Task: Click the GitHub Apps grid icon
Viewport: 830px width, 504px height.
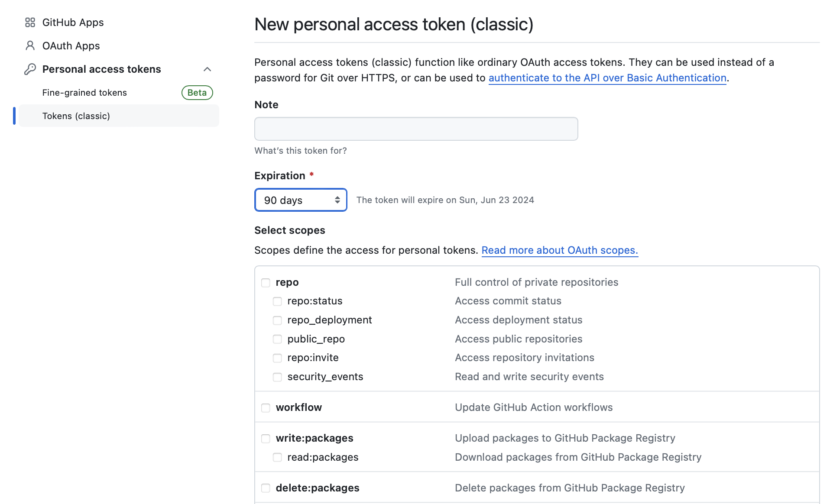Action: [x=30, y=23]
